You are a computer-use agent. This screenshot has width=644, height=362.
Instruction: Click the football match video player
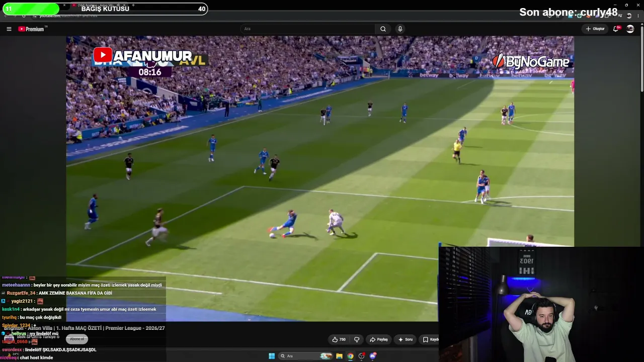[320, 178]
